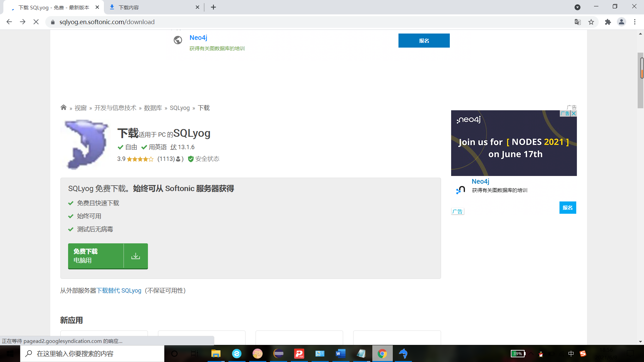644x362 pixels.
Task: Open the 下载替代 SQLyog external link
Action: point(119,291)
